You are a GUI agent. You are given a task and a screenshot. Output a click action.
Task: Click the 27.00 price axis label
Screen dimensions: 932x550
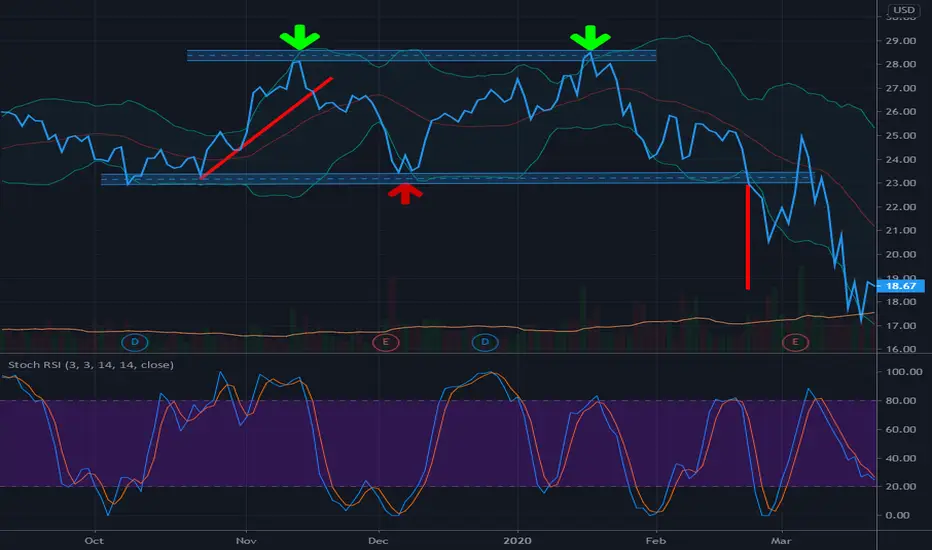(x=900, y=88)
